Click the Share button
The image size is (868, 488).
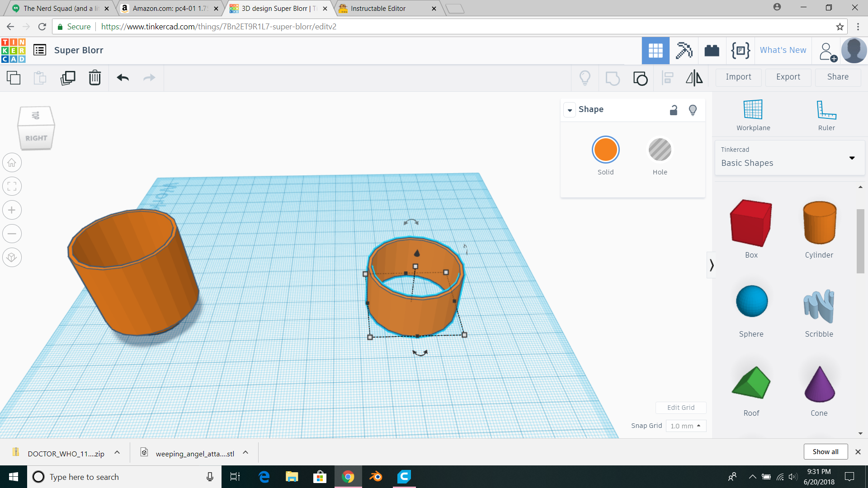pos(838,77)
